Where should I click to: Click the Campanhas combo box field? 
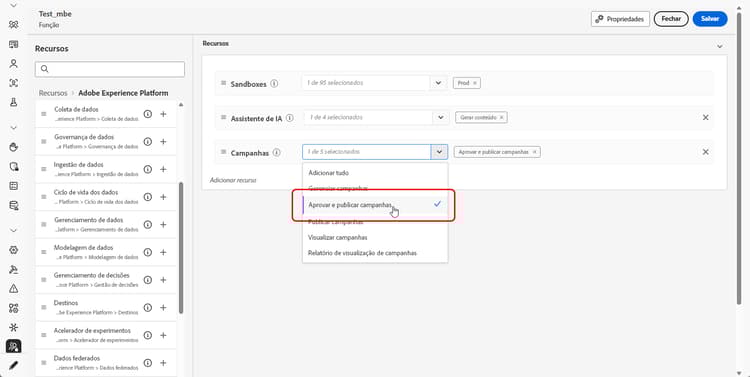click(x=366, y=152)
